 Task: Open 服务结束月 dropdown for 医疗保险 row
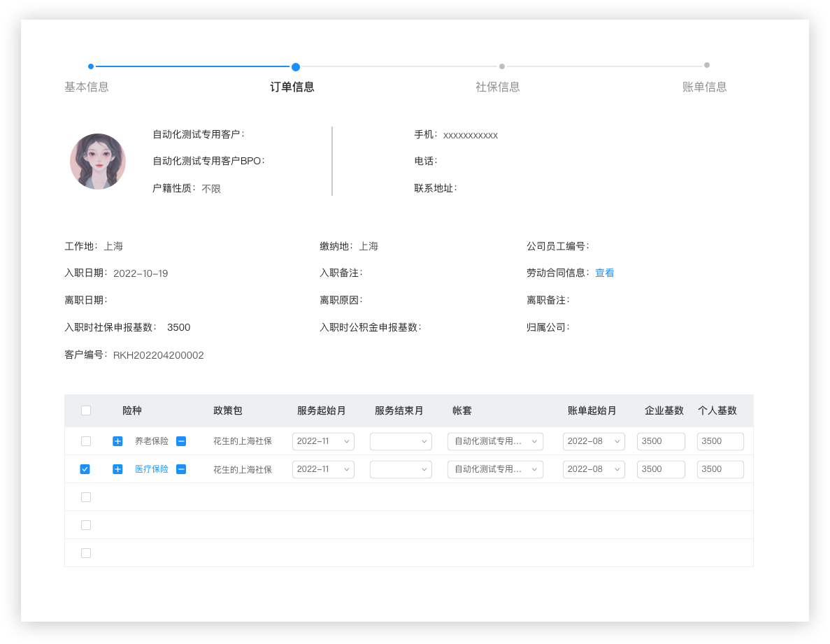[x=400, y=469]
